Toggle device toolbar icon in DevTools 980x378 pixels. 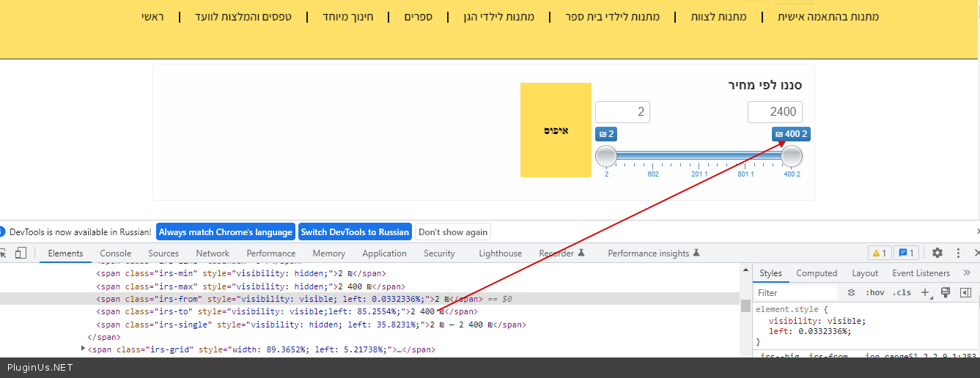pos(21,253)
